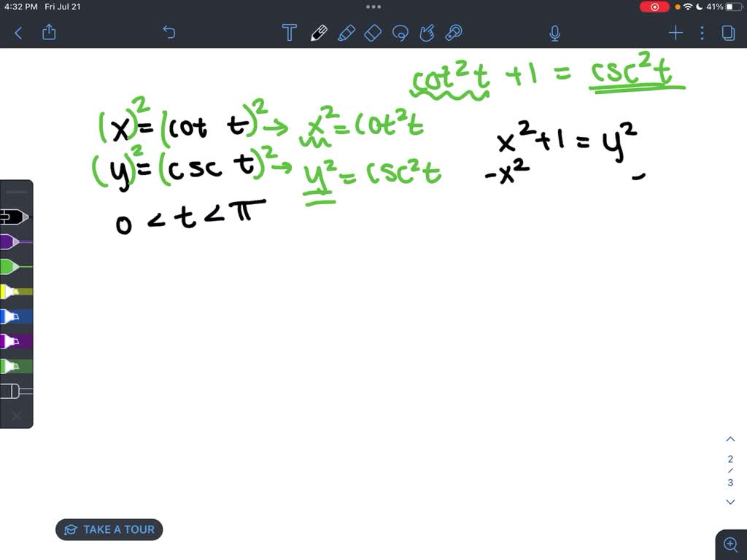The height and width of the screenshot is (560, 747).
Task: Tap the back navigation chevron
Action: [18, 32]
